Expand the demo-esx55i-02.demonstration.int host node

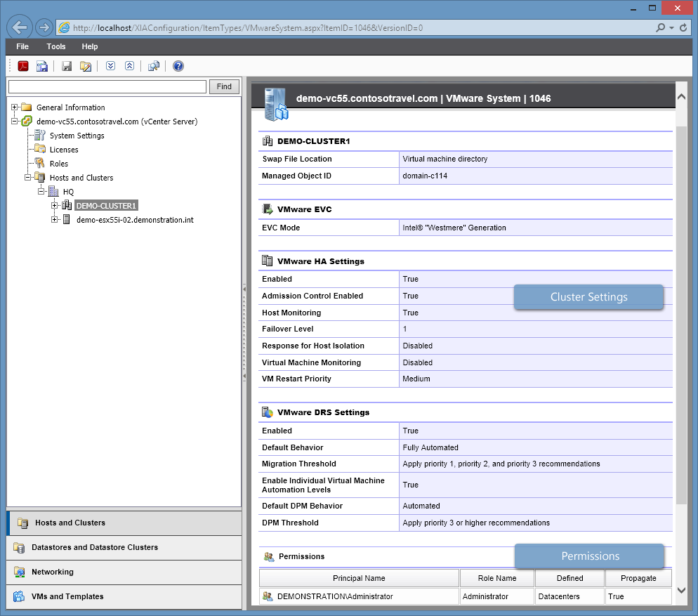55,219
